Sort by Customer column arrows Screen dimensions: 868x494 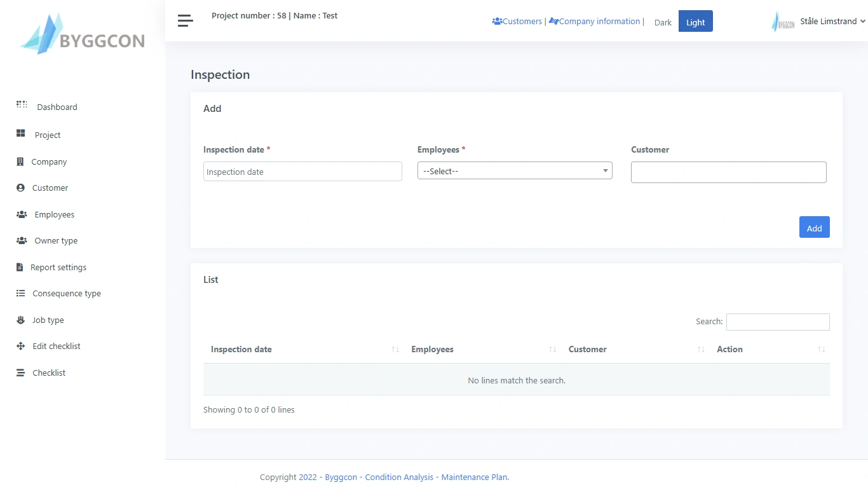coord(701,350)
